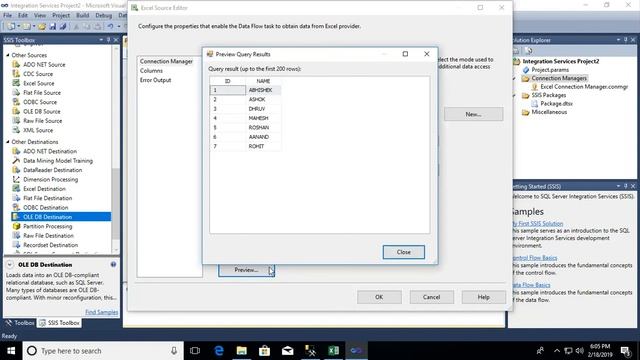Click Windows Start button
The image size is (640, 360).
[11, 351]
